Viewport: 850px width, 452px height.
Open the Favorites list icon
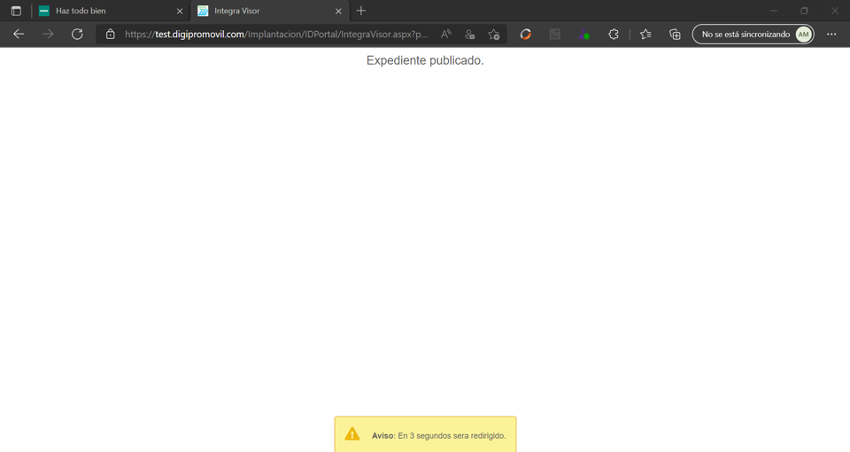coord(645,34)
